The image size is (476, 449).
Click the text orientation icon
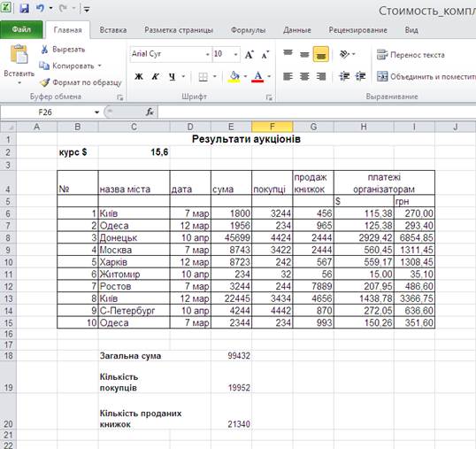pyautogui.click(x=344, y=54)
